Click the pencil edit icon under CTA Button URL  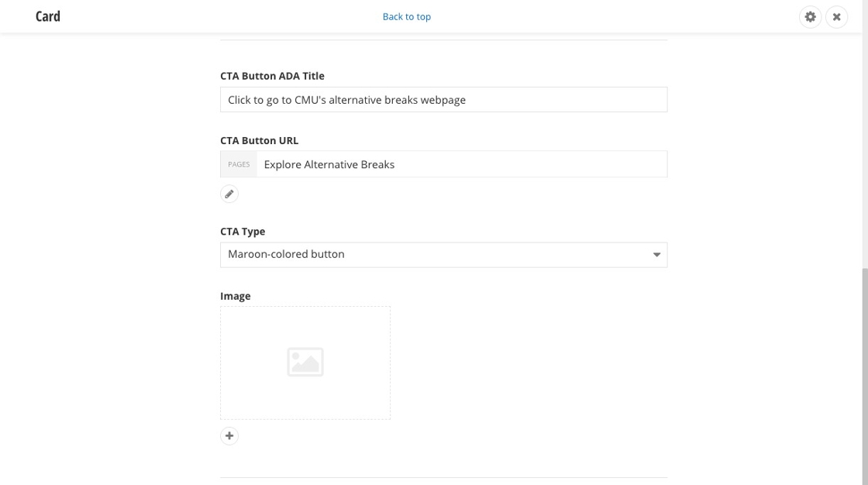pos(229,194)
